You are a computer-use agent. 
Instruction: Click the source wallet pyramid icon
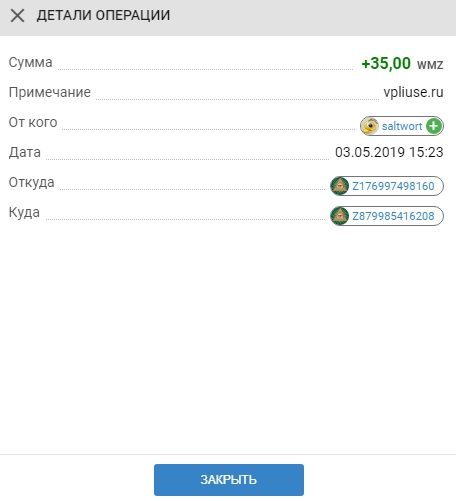[339, 186]
